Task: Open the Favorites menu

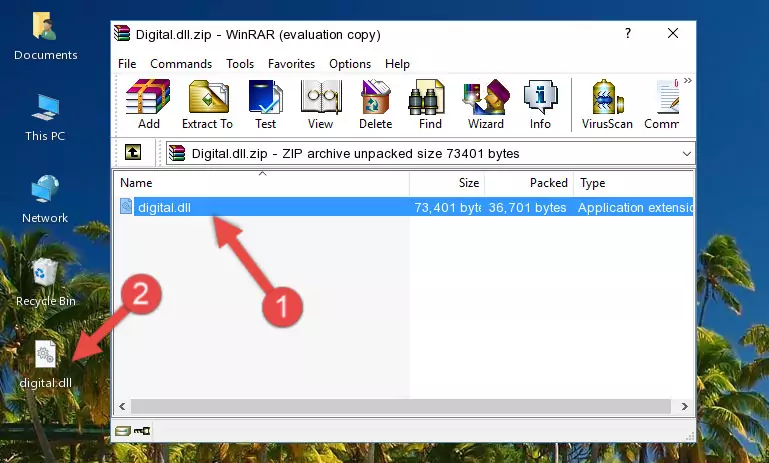Action: click(291, 64)
